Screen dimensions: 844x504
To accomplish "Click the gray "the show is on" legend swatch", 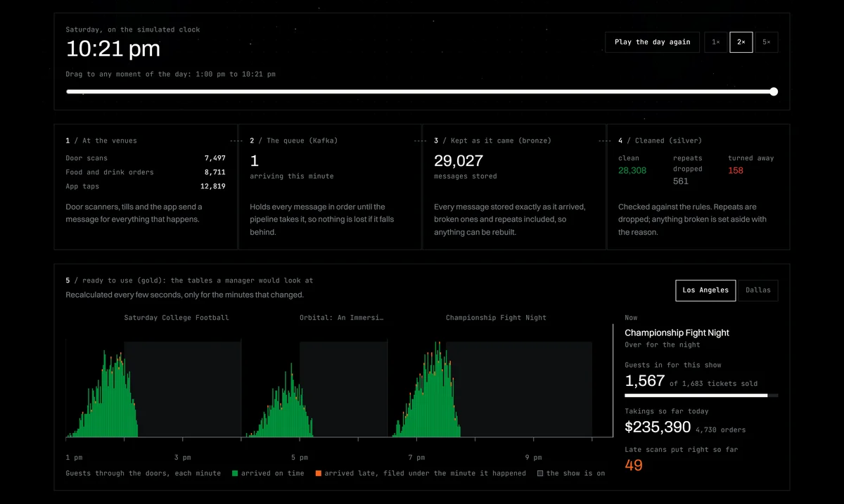I will (x=540, y=474).
